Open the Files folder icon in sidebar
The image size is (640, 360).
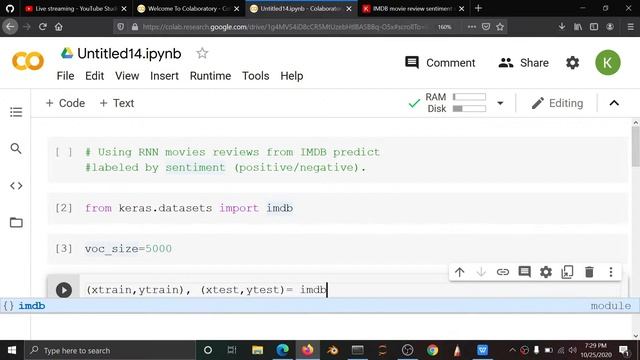click(x=16, y=222)
